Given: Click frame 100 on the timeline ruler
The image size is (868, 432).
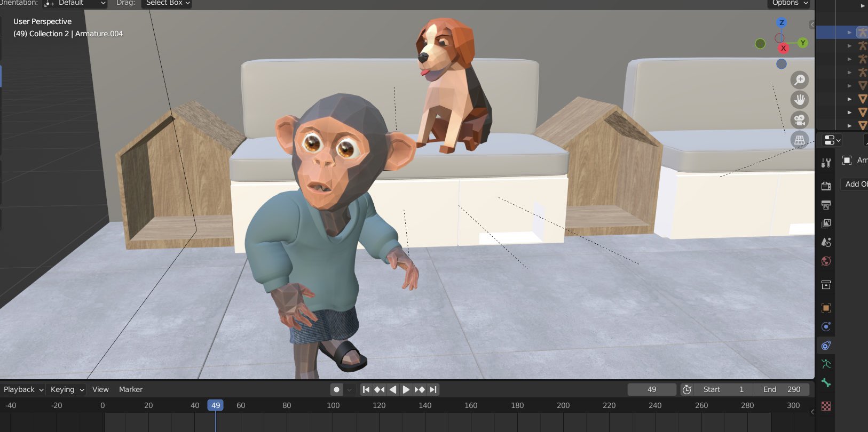Looking at the screenshot, I should [x=333, y=405].
